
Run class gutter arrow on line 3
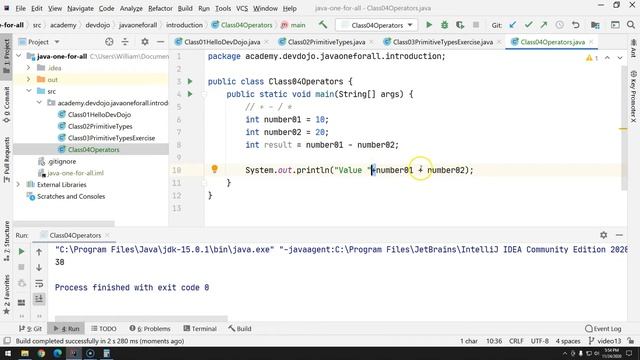pyautogui.click(x=190, y=81)
